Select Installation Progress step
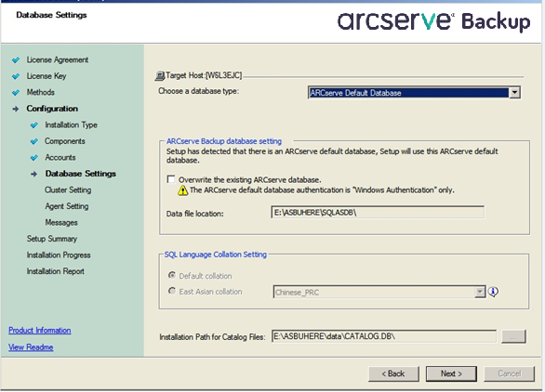Screen dimensions: 545x392 [59, 255]
